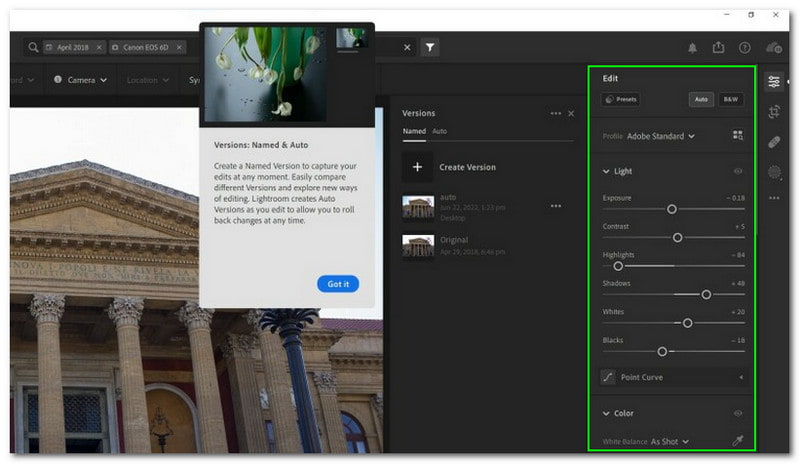
Task: Switch to the Auto versions tab
Action: coord(439,131)
